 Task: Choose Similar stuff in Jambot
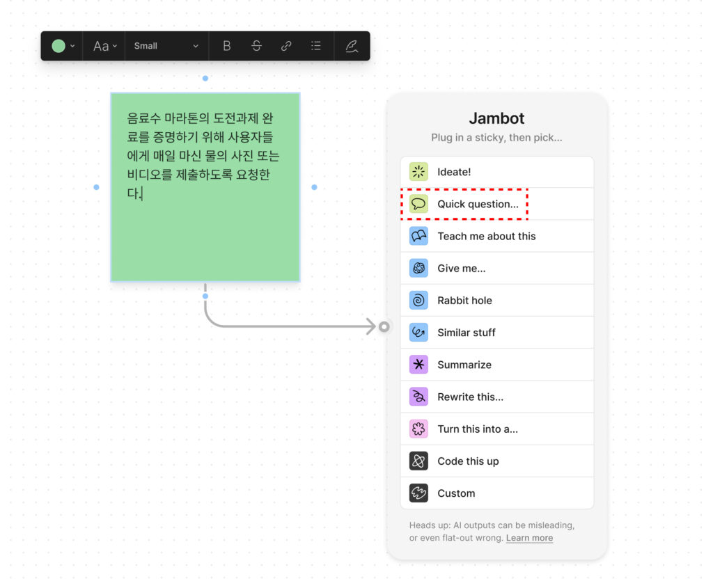pos(497,333)
